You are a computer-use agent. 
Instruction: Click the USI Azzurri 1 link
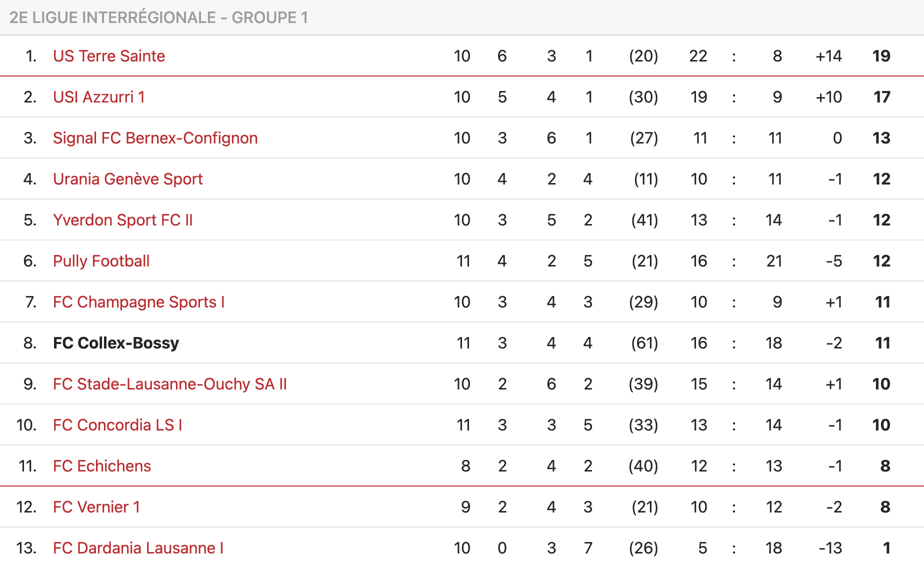pyautogui.click(x=99, y=97)
